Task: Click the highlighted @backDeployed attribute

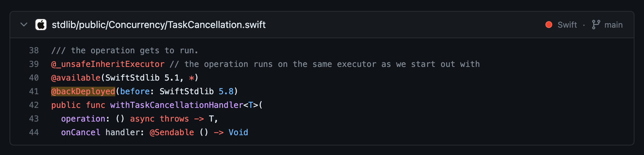Action: pos(83,91)
